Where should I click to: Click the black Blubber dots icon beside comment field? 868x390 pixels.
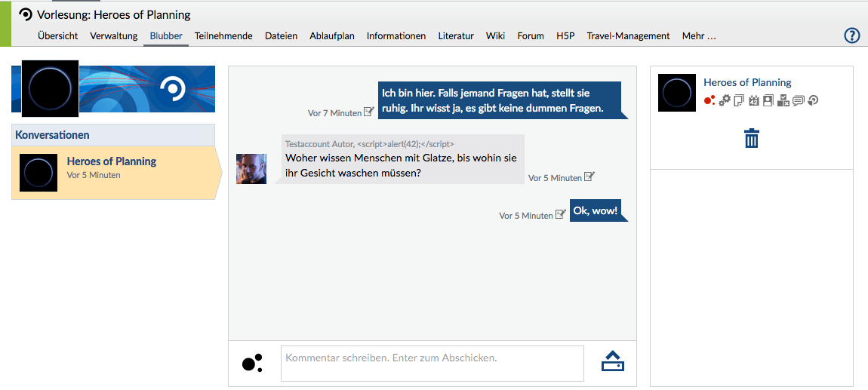(252, 363)
